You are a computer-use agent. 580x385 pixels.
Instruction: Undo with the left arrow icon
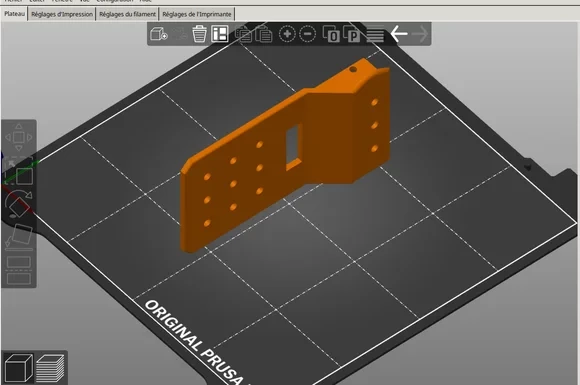coord(399,34)
